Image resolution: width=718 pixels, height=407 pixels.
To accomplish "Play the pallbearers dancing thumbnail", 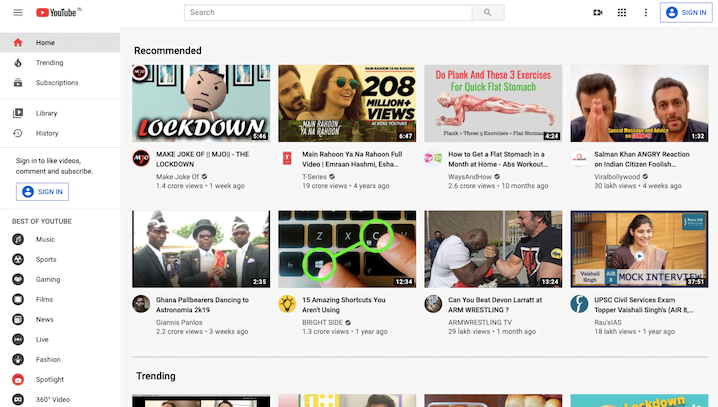I will [x=201, y=249].
